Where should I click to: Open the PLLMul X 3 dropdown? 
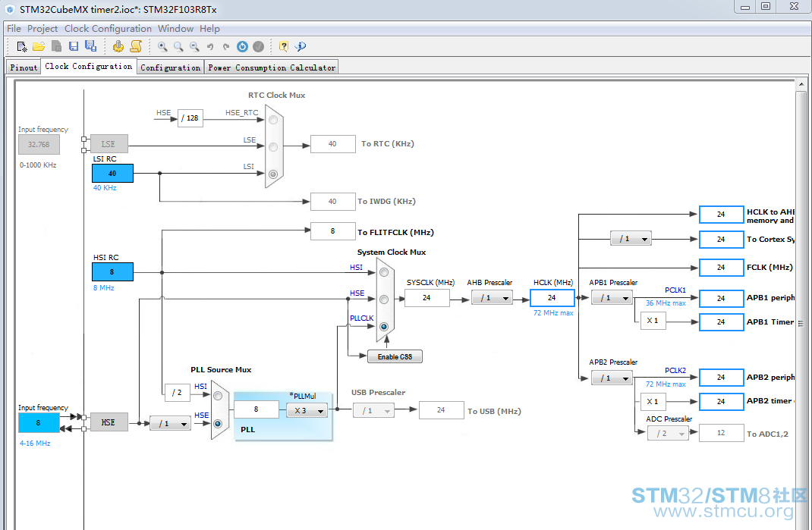307,410
